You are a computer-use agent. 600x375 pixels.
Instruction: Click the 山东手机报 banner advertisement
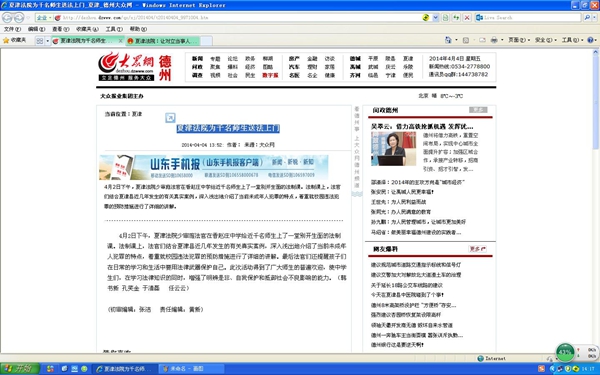(x=214, y=167)
